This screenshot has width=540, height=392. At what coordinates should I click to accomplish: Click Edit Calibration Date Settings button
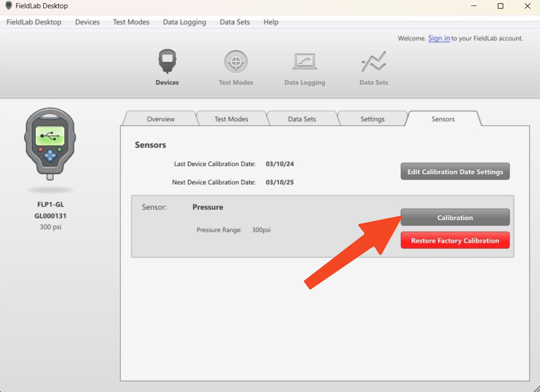click(455, 171)
